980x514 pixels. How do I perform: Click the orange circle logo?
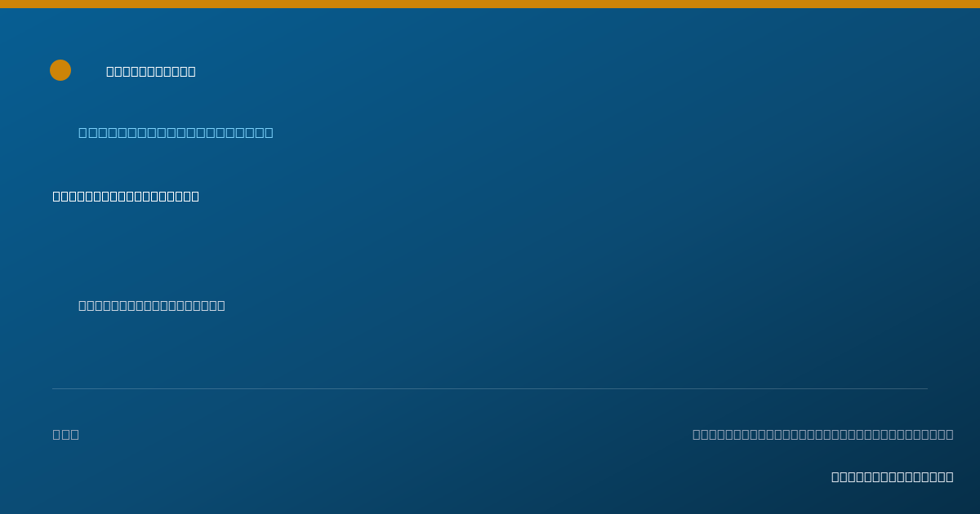click(x=60, y=70)
